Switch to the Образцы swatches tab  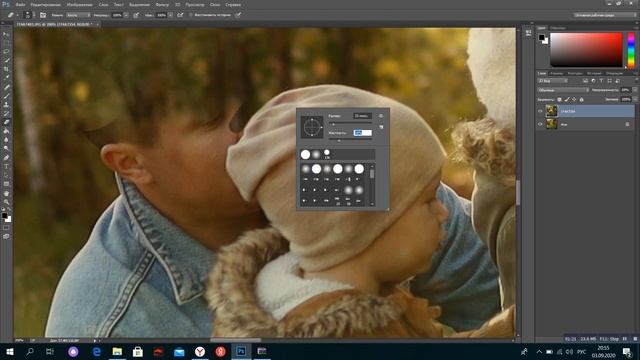click(558, 28)
